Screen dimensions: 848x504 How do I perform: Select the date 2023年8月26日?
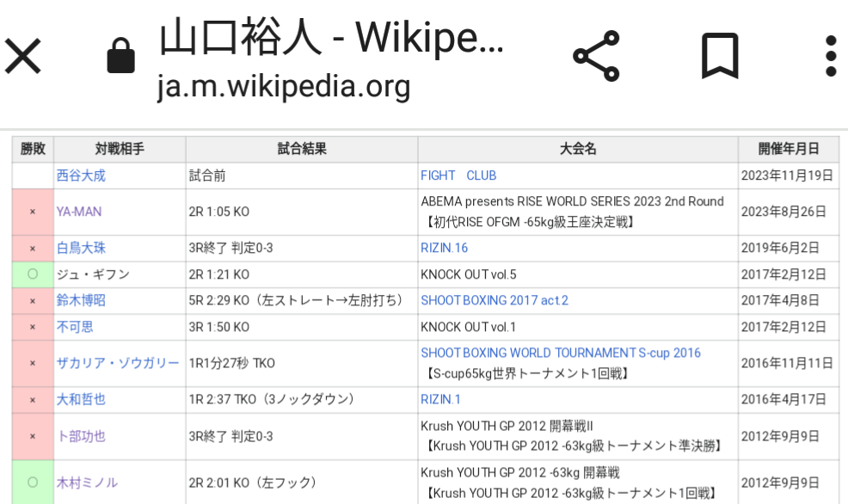[783, 212]
